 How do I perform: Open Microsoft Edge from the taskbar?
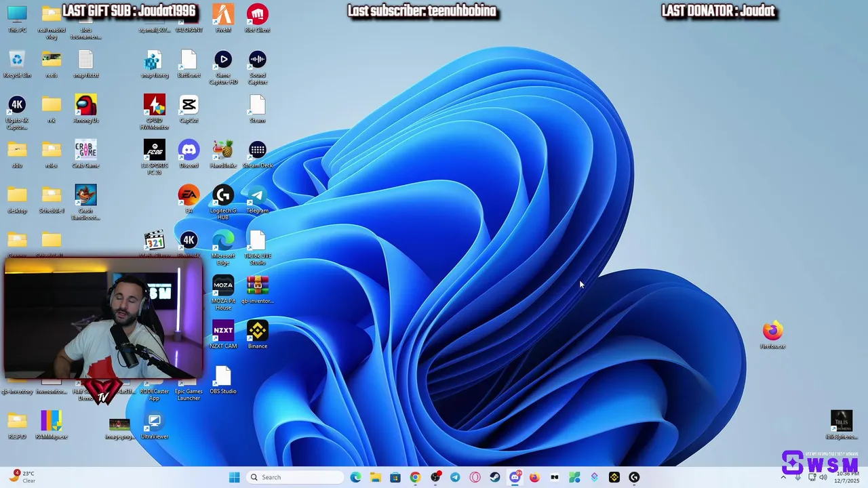pyautogui.click(x=356, y=477)
